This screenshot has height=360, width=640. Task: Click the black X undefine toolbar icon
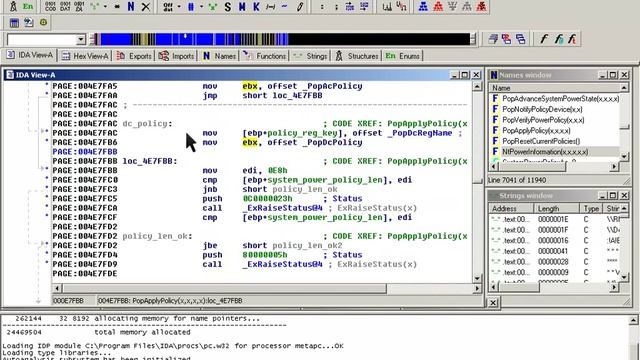146,6
